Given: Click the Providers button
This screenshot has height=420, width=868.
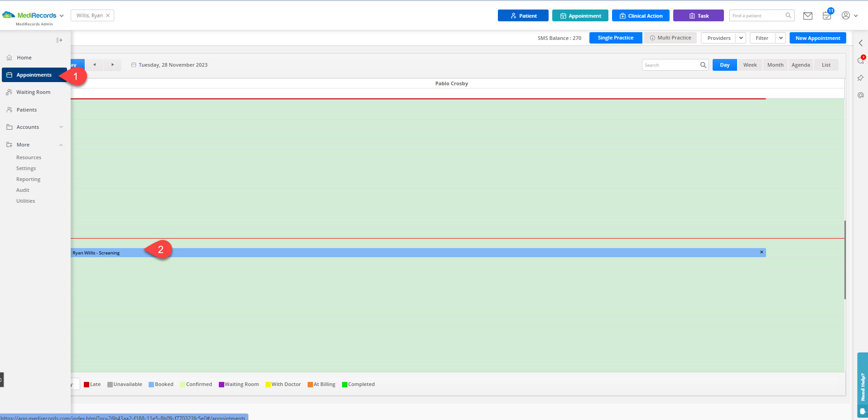Looking at the screenshot, I should click(719, 38).
